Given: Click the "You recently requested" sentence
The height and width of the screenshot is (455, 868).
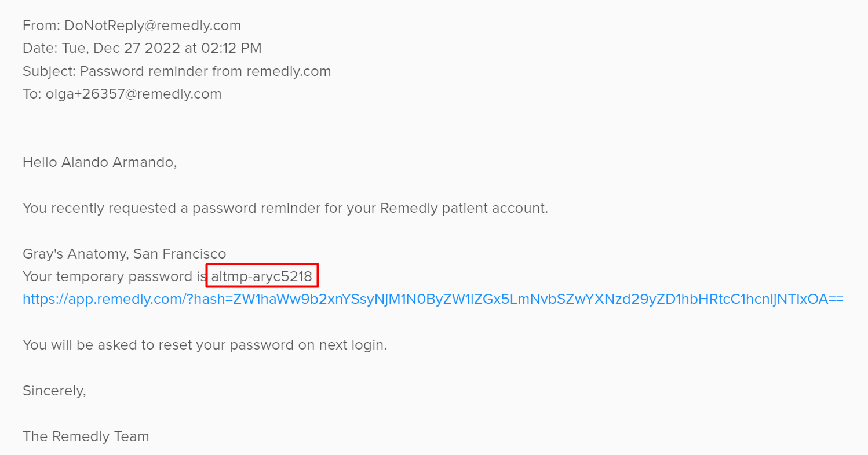Looking at the screenshot, I should 285,208.
